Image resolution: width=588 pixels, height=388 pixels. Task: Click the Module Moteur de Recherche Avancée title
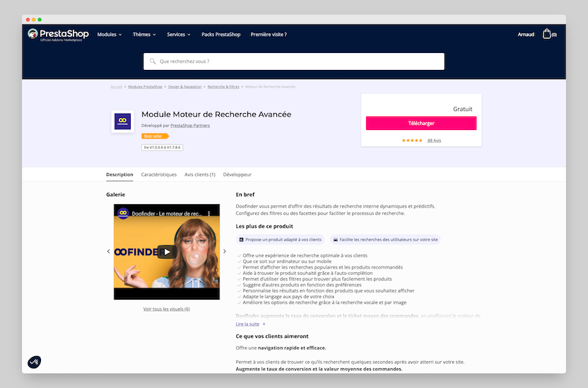[216, 114]
